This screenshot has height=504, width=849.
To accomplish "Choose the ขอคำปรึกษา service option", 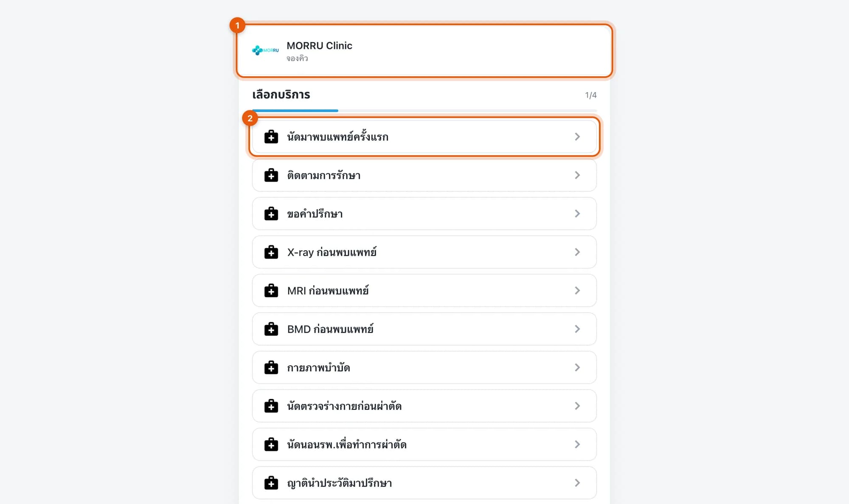I will coord(424,214).
